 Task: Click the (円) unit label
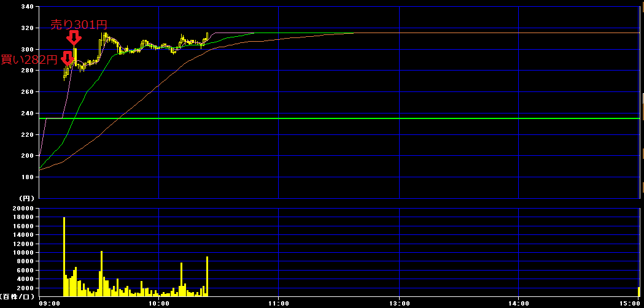click(x=26, y=198)
